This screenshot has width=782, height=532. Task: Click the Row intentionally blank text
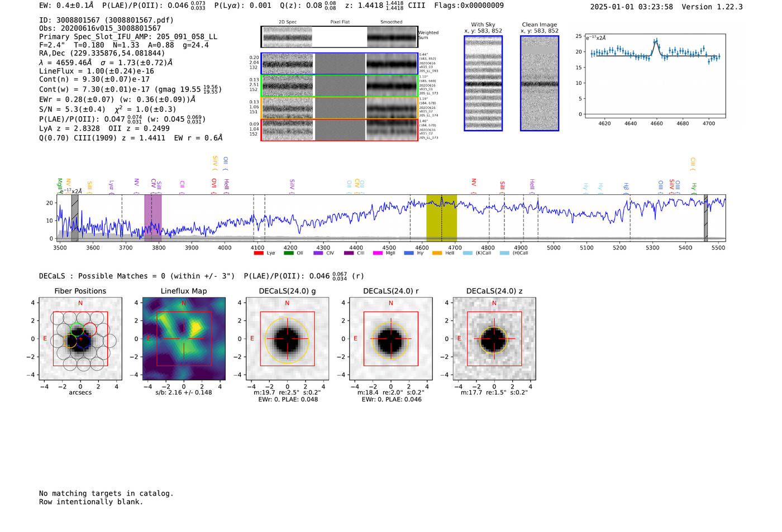[x=91, y=502]
